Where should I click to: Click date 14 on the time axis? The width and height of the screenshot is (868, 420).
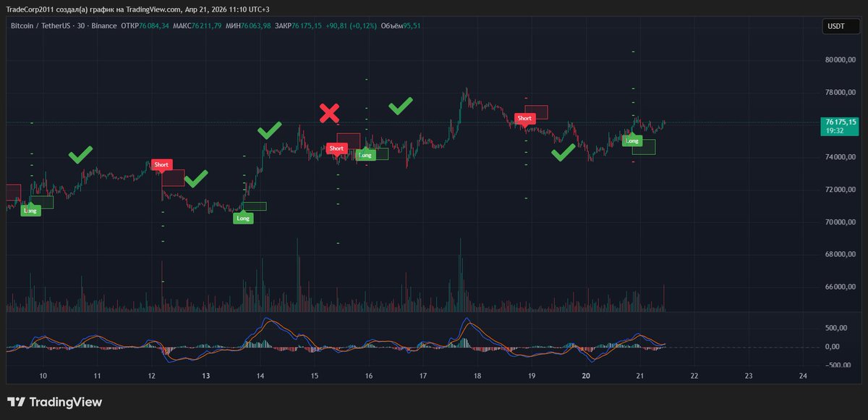[260, 377]
